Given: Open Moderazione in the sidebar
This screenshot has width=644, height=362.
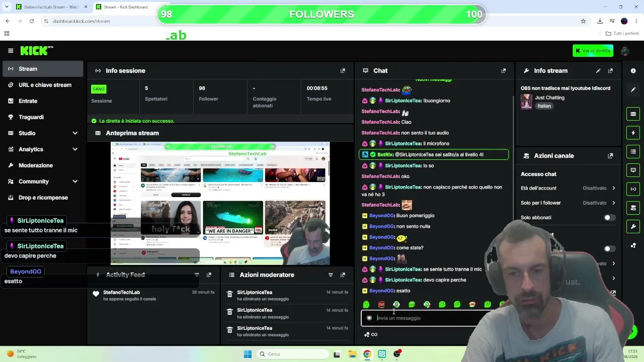Looking at the screenshot, I should [43, 165].
